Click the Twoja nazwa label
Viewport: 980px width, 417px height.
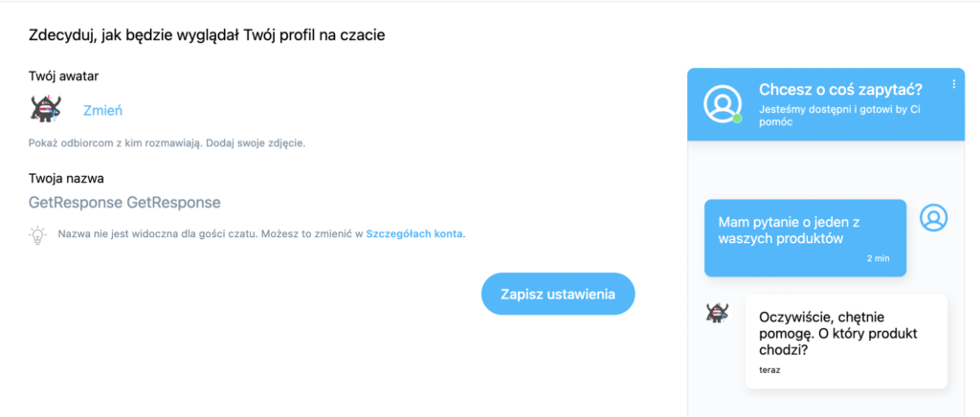pos(66,179)
